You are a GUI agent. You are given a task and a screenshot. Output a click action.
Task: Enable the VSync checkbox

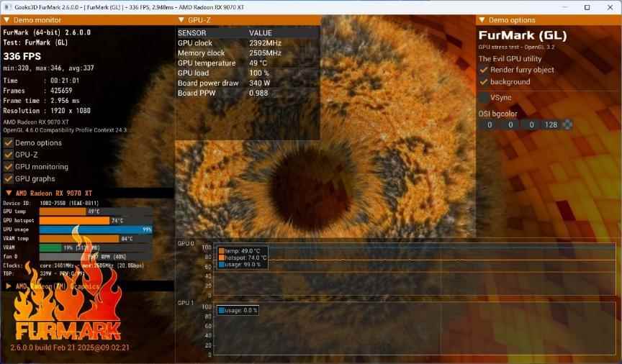(484, 98)
